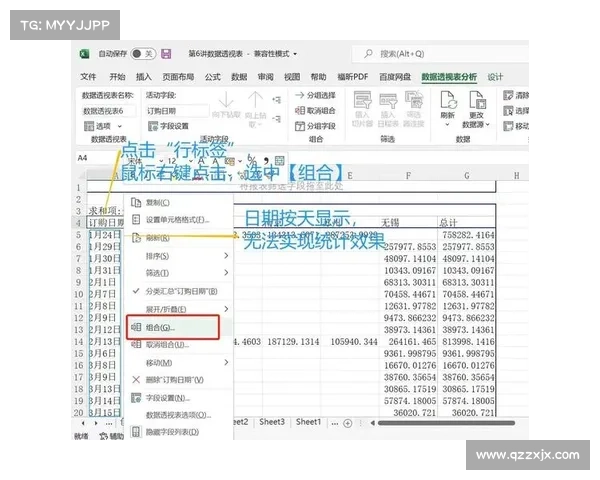
Task: Toggle the checked 分类汇总"订购日期"(B) item
Action: 178,291
